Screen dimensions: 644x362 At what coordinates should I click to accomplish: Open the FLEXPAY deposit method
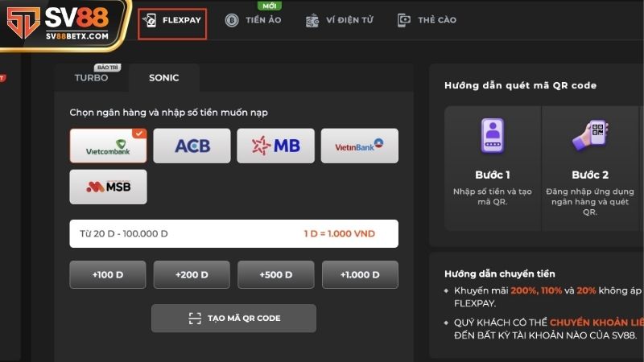pos(172,24)
